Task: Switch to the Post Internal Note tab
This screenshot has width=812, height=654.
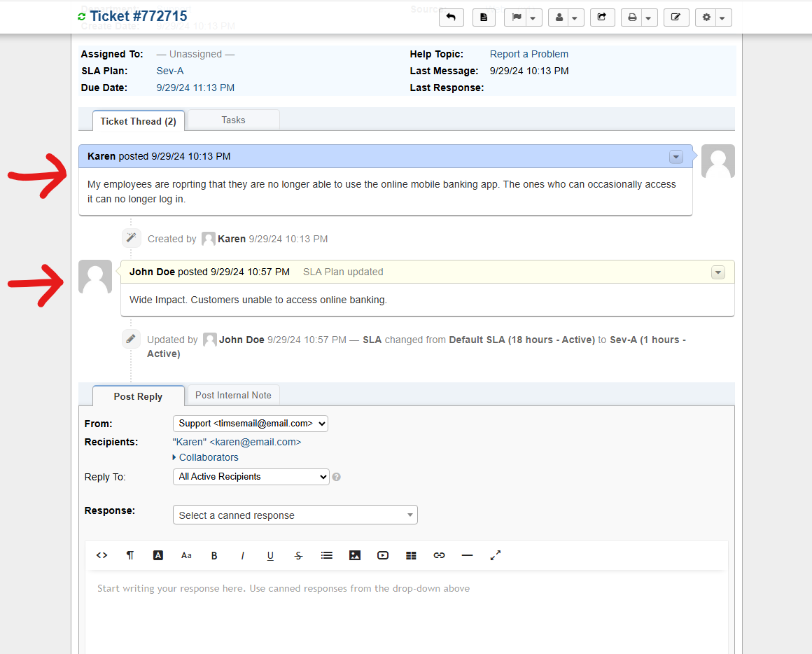Action: pos(233,395)
